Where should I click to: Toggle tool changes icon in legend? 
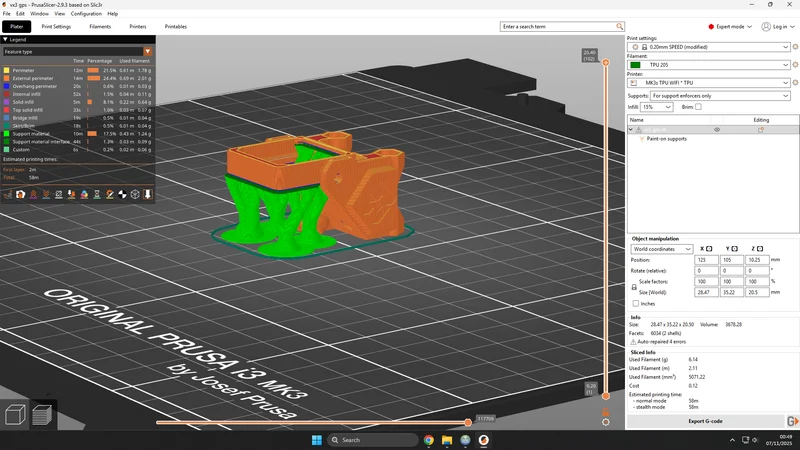[71, 194]
